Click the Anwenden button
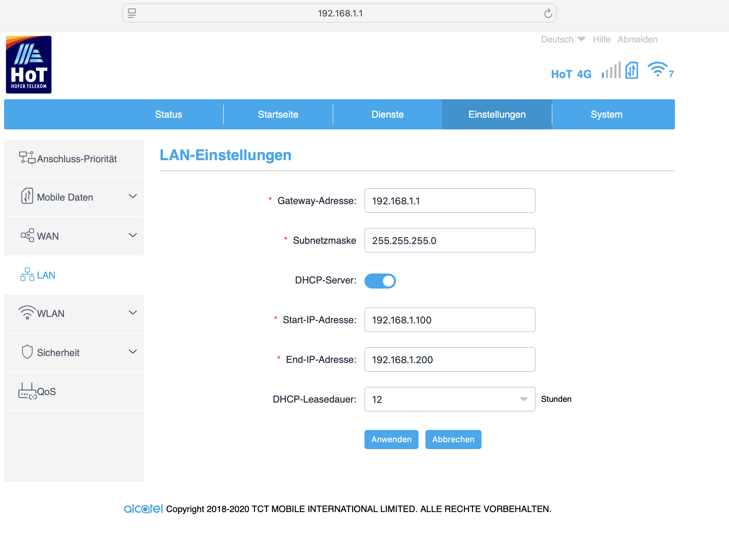 click(x=391, y=440)
